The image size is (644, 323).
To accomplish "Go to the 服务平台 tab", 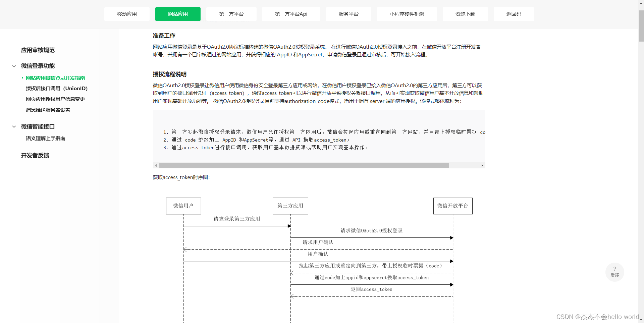I will coord(348,14).
